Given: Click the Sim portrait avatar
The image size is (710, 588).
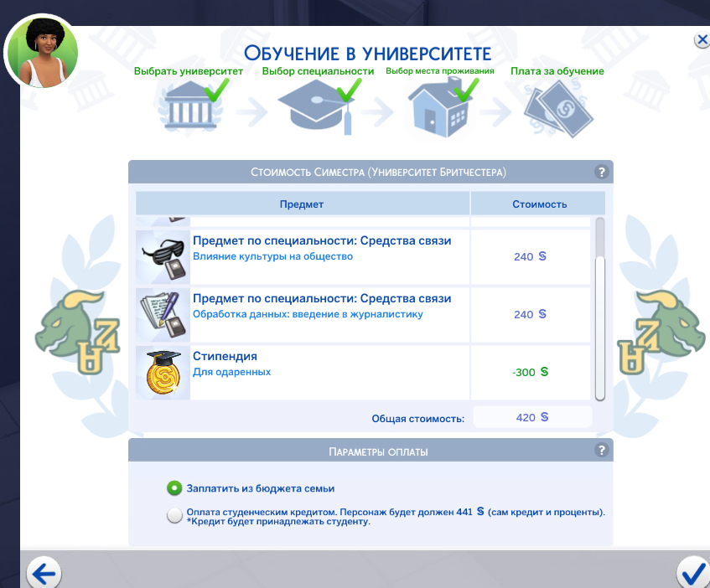Looking at the screenshot, I should click(x=43, y=52).
